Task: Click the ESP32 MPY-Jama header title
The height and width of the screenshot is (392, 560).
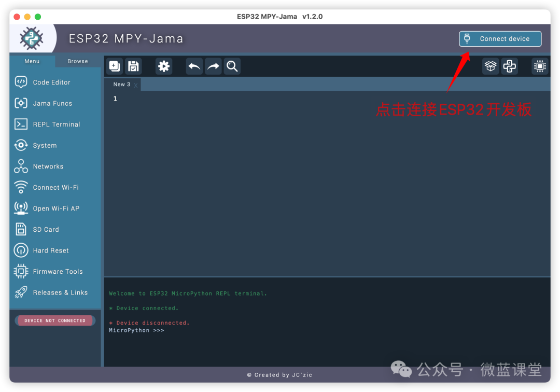Action: 126,38
